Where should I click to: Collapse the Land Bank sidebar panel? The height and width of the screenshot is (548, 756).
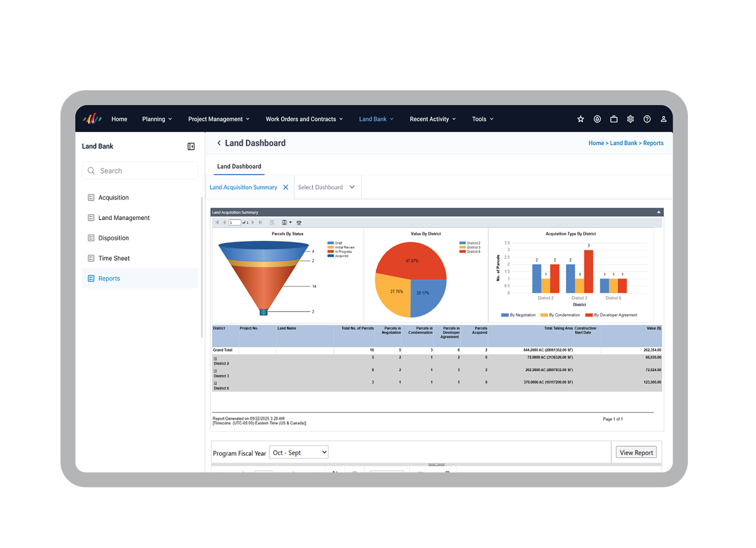click(x=191, y=146)
